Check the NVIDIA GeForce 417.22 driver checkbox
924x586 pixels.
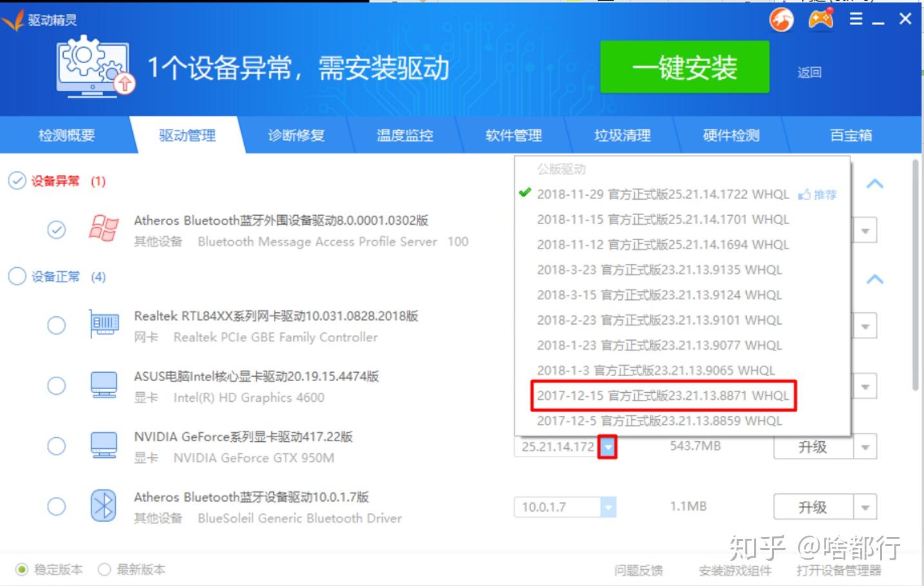click(x=57, y=446)
